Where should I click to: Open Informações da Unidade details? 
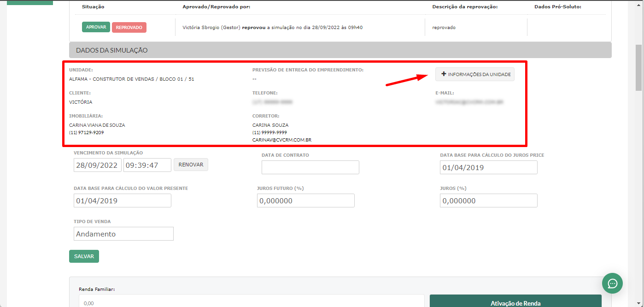tap(475, 74)
